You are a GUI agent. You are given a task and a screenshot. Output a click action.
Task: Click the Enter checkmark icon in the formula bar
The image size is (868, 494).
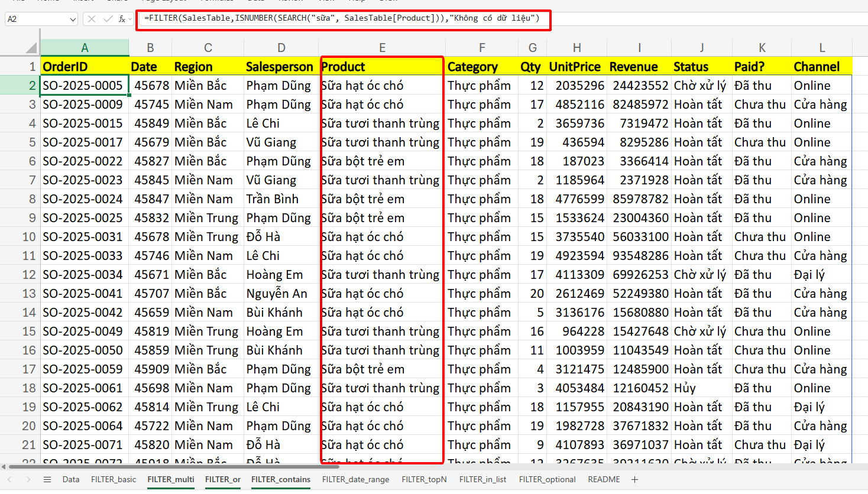[x=108, y=19]
